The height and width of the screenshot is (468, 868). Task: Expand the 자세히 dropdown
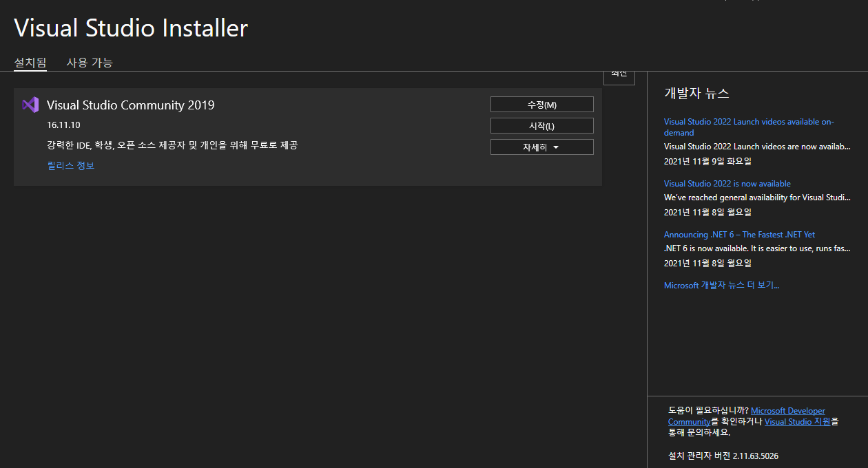[541, 147]
